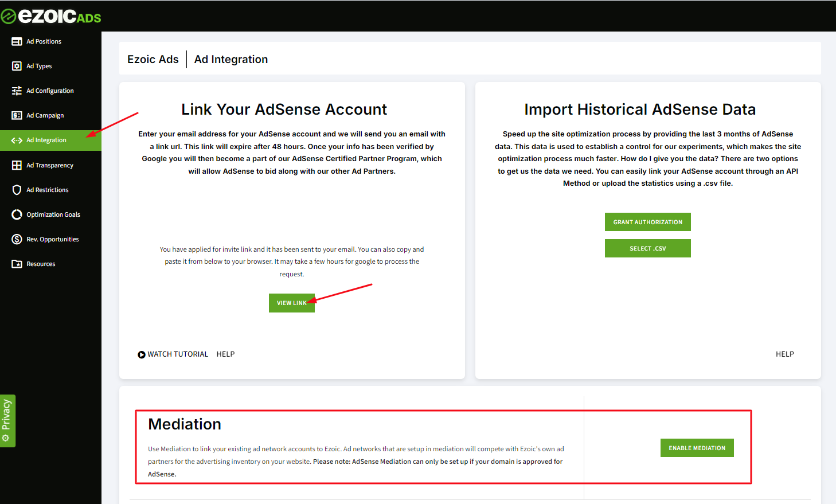
Task: Open the green Privacy side tab
Action: point(7,420)
